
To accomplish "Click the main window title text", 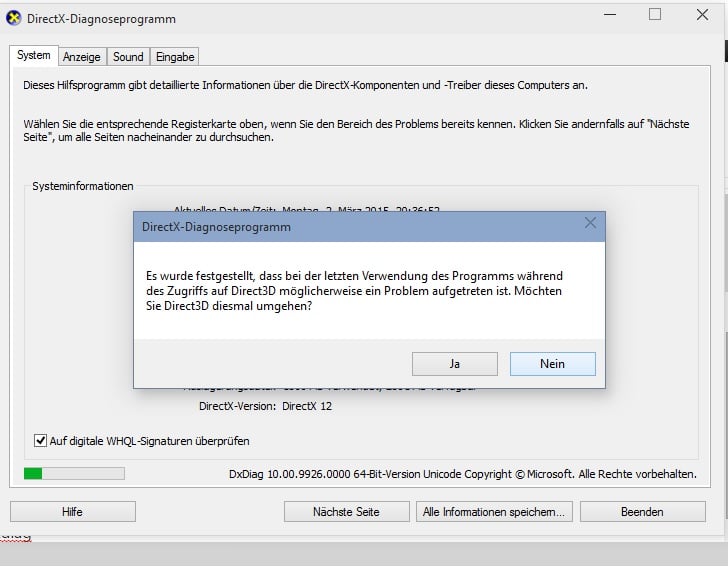I will (x=101, y=19).
